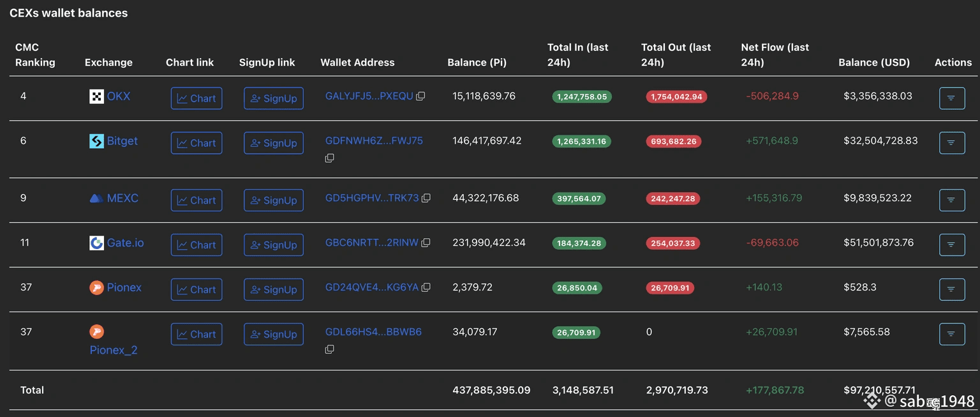Screen dimensions: 980x417
Task: Open the Pionex exchange link
Action: 124,287
